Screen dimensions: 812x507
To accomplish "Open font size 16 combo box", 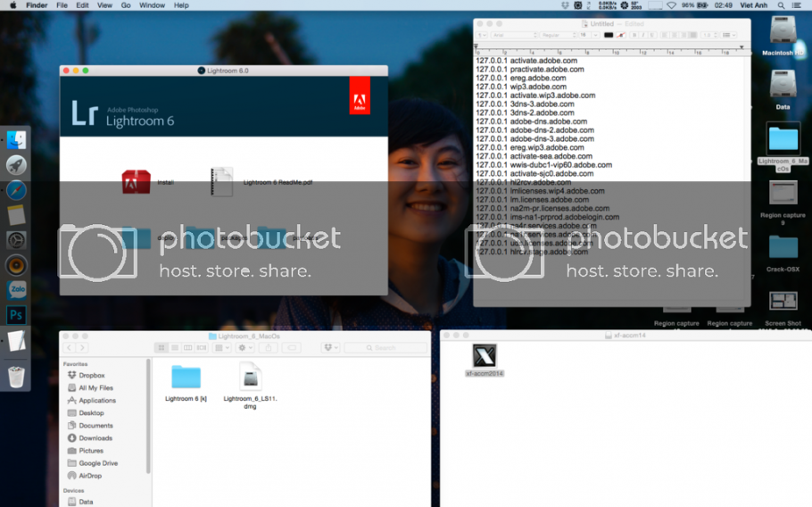I will point(589,35).
